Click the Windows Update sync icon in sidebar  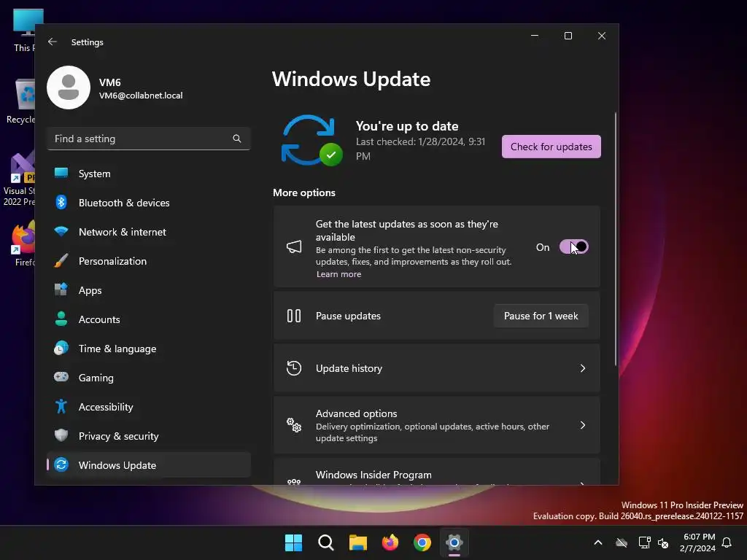[61, 464]
